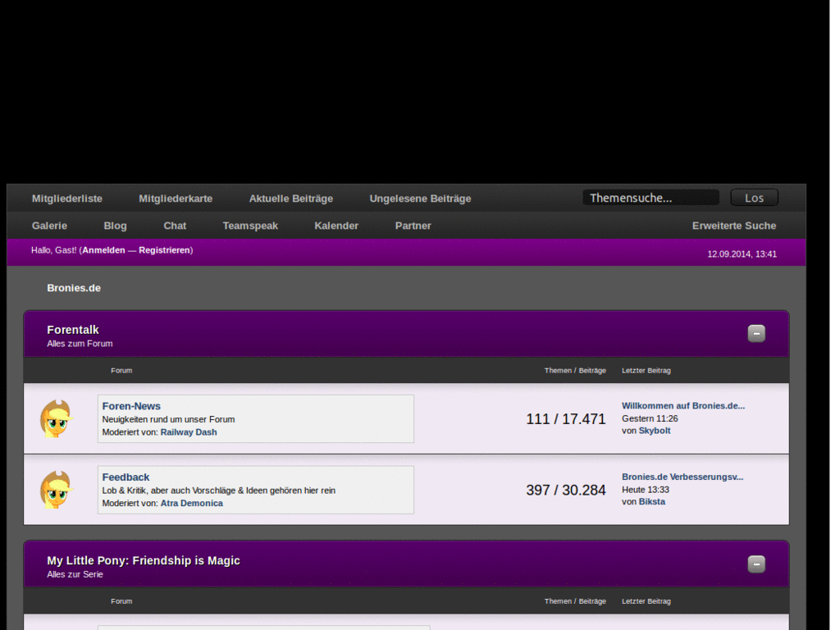View the Partner page
Image resolution: width=840 pixels, height=630 pixels.
pos(413,226)
